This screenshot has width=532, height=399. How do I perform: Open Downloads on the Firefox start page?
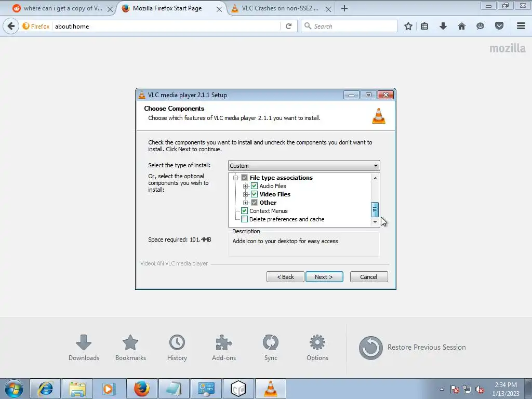(x=84, y=348)
